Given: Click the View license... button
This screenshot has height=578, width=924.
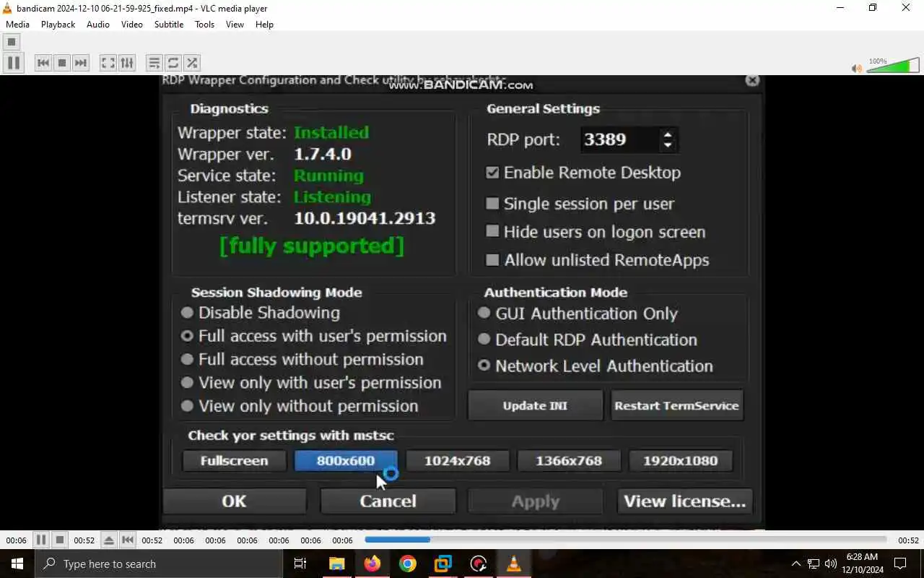Looking at the screenshot, I should point(684,501).
